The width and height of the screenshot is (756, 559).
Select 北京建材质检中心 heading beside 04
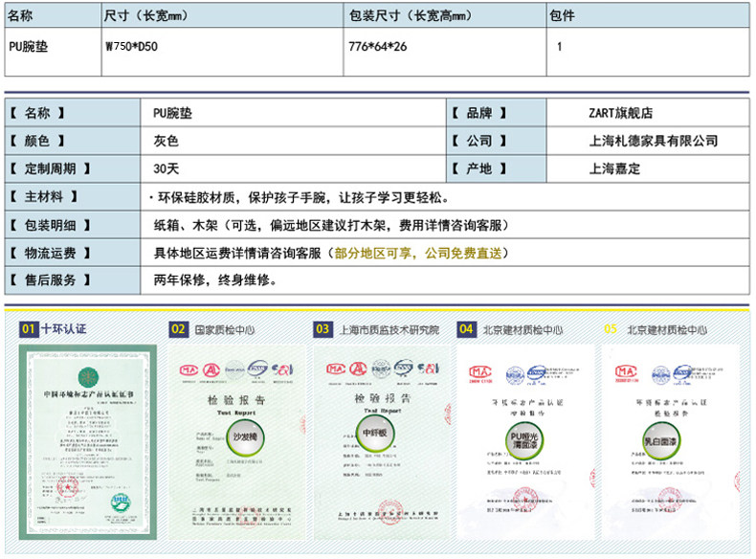pos(523,330)
